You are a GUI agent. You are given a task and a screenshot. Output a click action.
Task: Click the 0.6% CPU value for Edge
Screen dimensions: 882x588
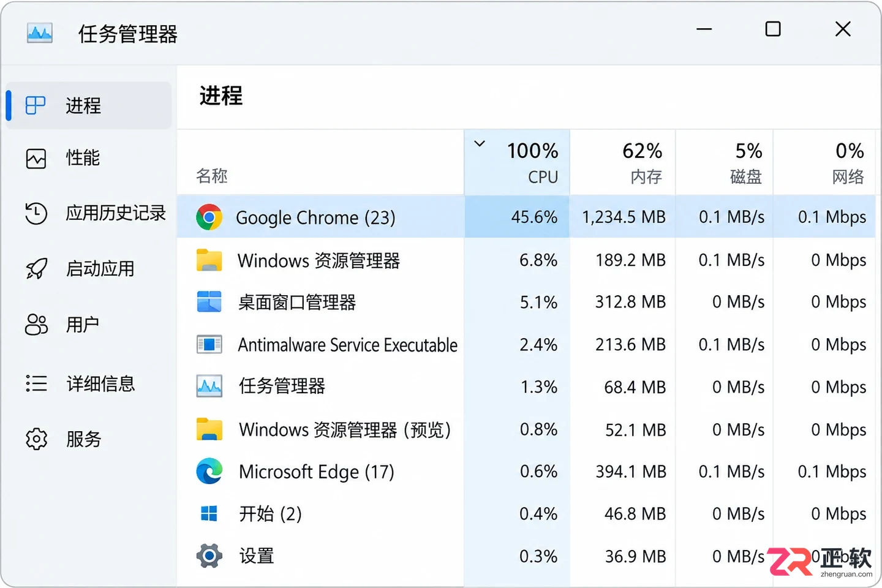(x=538, y=471)
